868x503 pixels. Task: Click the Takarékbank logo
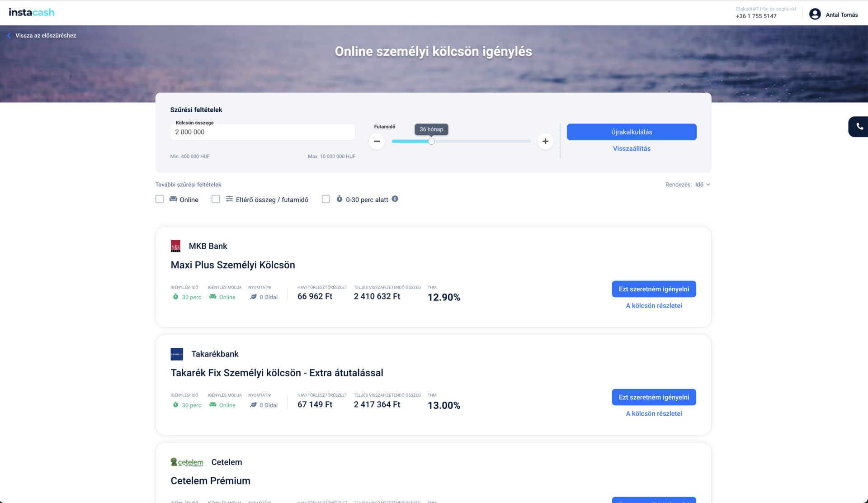click(x=177, y=354)
